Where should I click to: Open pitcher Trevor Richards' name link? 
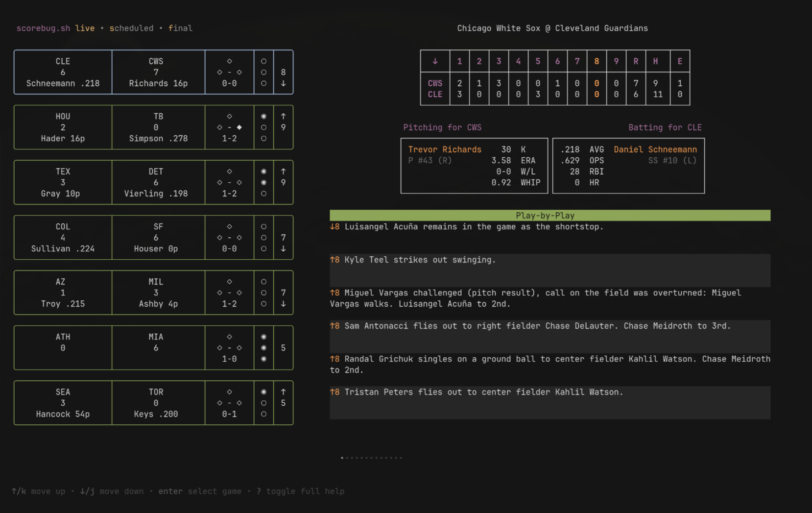445,149
